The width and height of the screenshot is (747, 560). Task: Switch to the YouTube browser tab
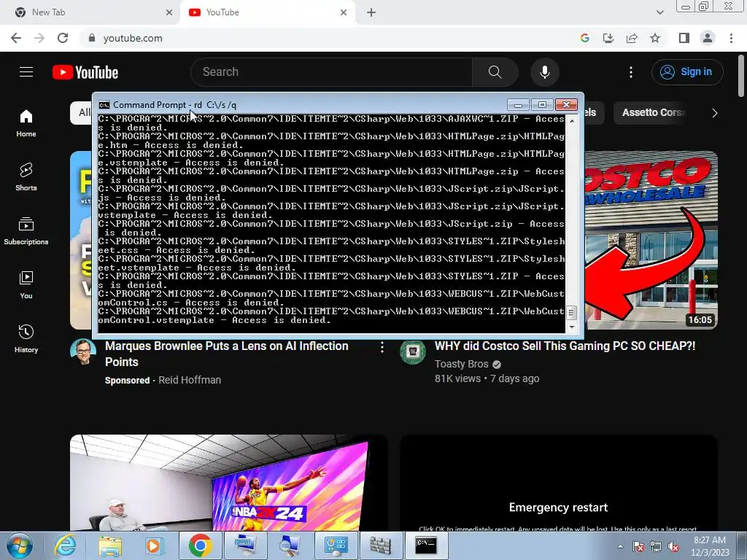point(267,12)
